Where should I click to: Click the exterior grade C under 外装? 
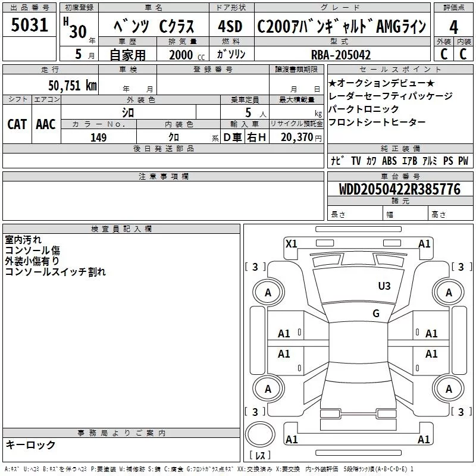[x=444, y=54]
